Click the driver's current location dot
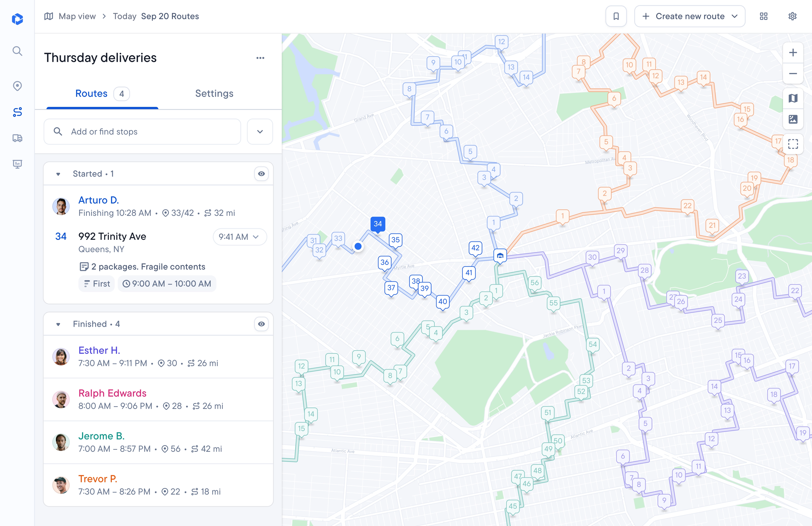The height and width of the screenshot is (526, 812). [358, 246]
